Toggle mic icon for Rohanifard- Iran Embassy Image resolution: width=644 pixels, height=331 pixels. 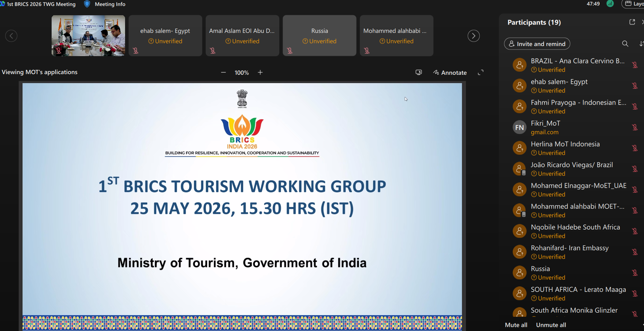[635, 252]
